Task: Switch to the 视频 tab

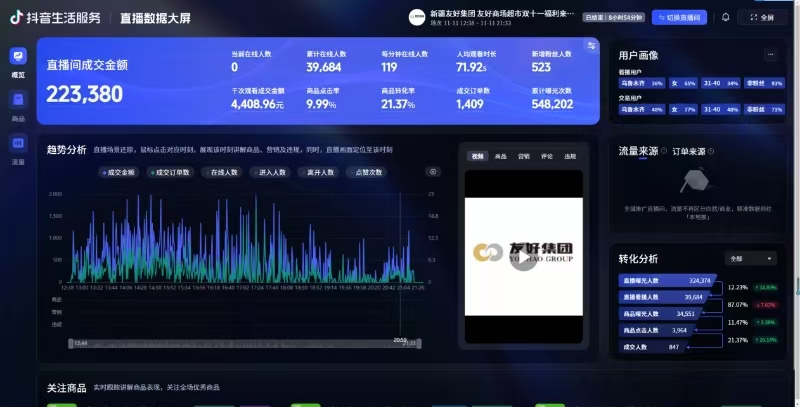Action: tap(478, 156)
